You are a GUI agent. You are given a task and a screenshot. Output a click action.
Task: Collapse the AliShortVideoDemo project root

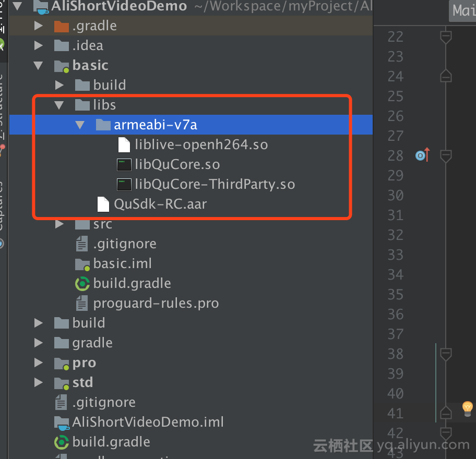(x=18, y=6)
